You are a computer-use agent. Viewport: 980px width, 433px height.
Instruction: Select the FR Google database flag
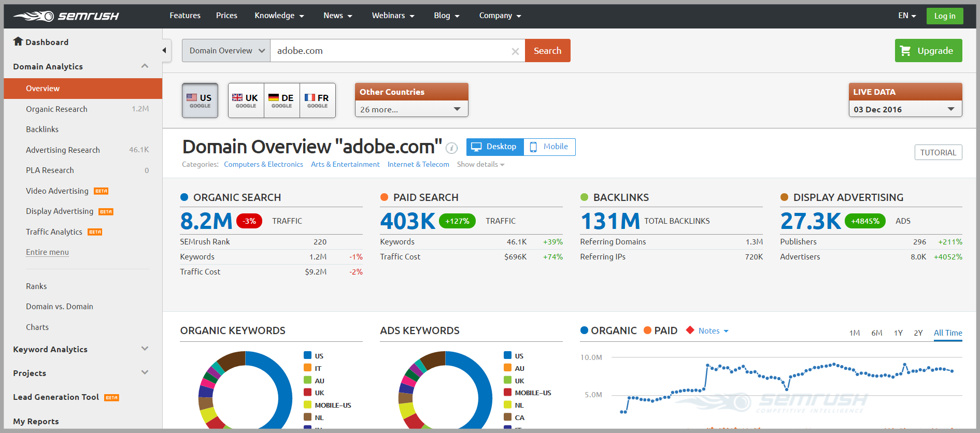coord(318,100)
